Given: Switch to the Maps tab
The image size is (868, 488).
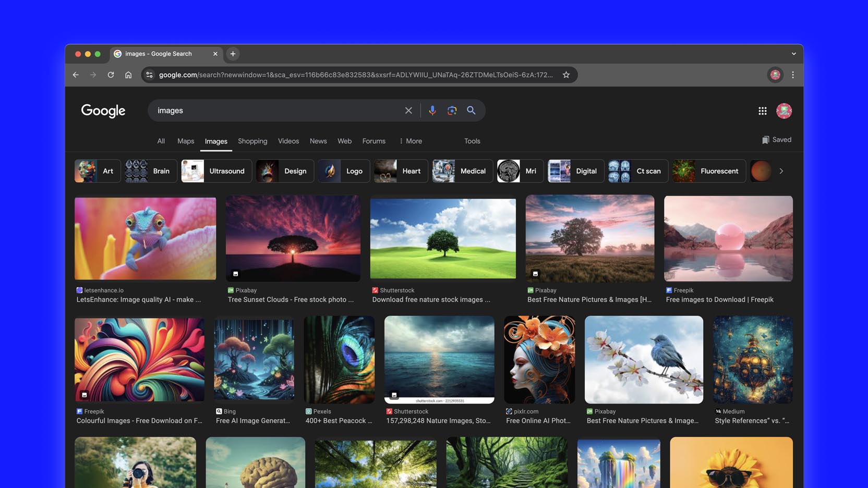Looking at the screenshot, I should coord(186,141).
